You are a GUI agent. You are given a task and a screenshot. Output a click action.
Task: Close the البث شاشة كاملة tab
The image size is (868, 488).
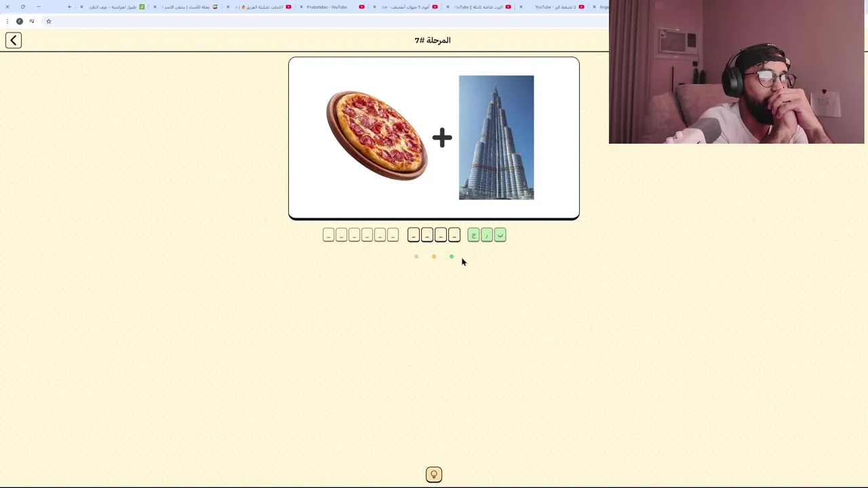click(x=448, y=7)
